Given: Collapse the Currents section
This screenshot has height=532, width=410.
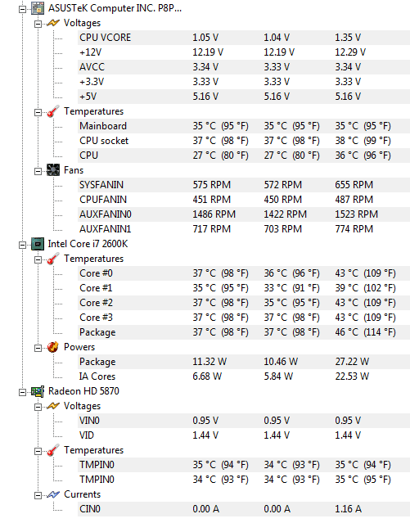Looking at the screenshot, I should click(38, 495).
